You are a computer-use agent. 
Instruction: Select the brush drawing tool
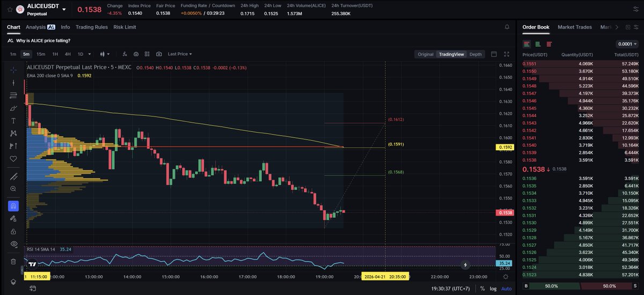coord(13,108)
